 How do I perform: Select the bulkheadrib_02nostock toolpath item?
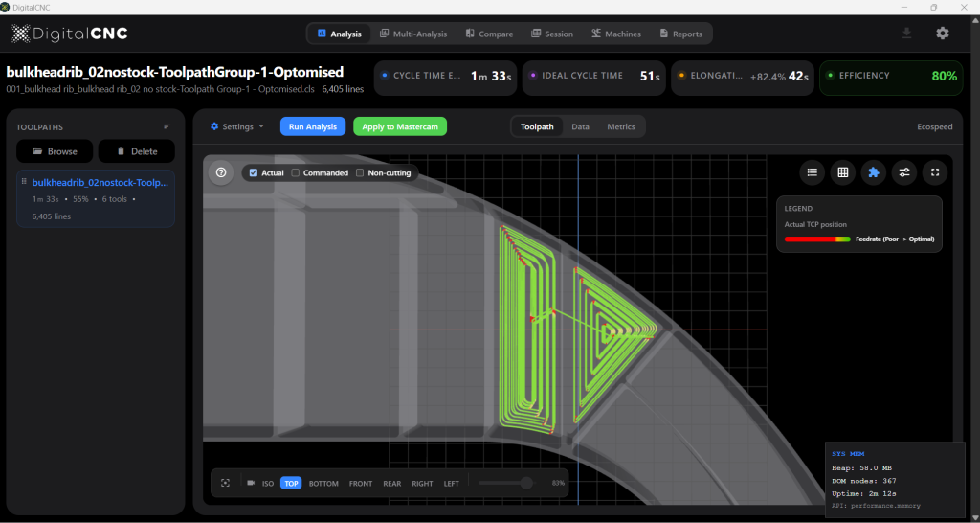(96, 198)
